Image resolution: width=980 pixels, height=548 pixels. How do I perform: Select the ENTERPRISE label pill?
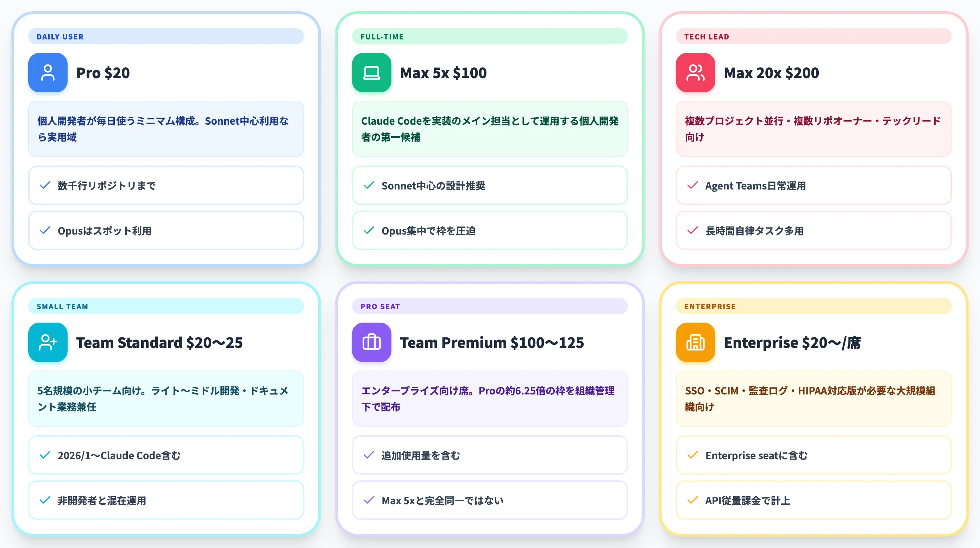(813, 306)
